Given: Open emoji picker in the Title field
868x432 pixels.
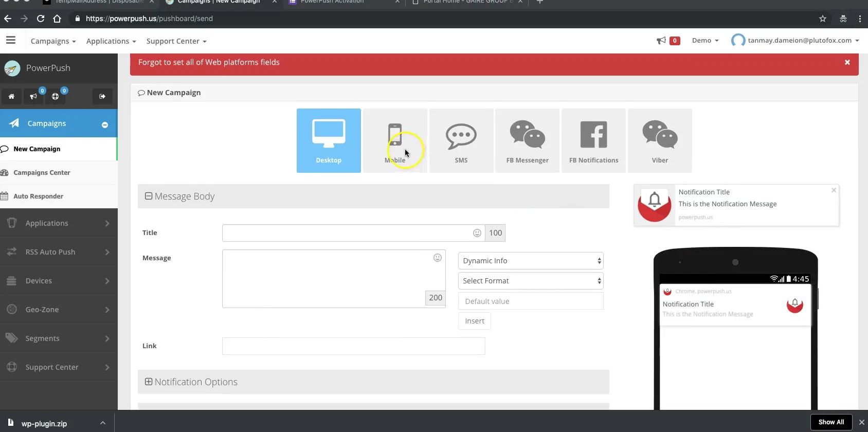Looking at the screenshot, I should click(x=477, y=233).
